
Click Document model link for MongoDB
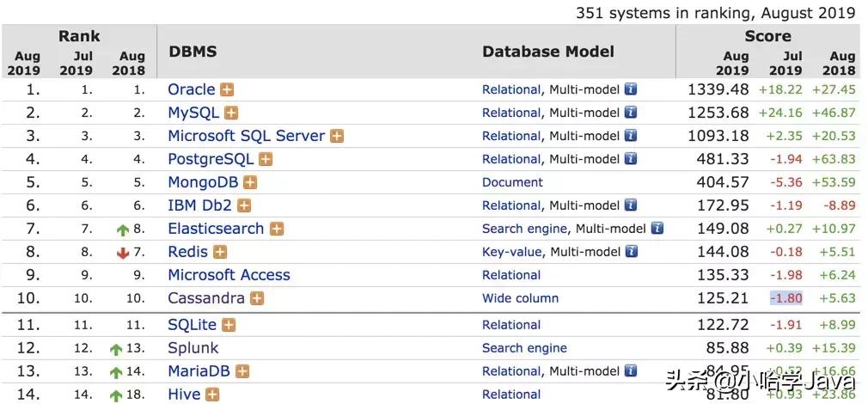512,182
